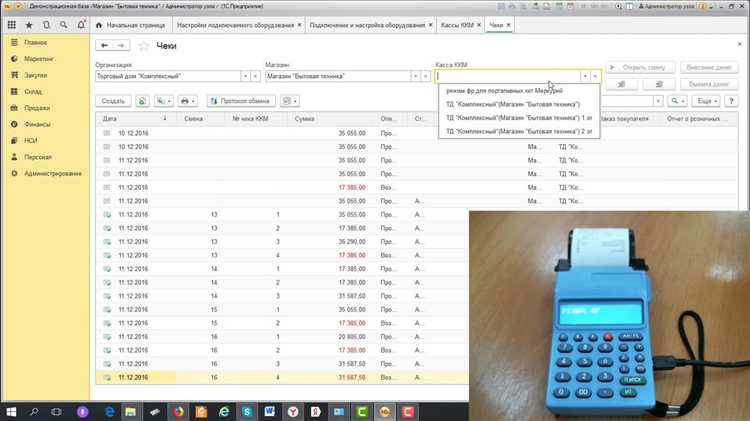Open Word from the taskbar

point(269,411)
